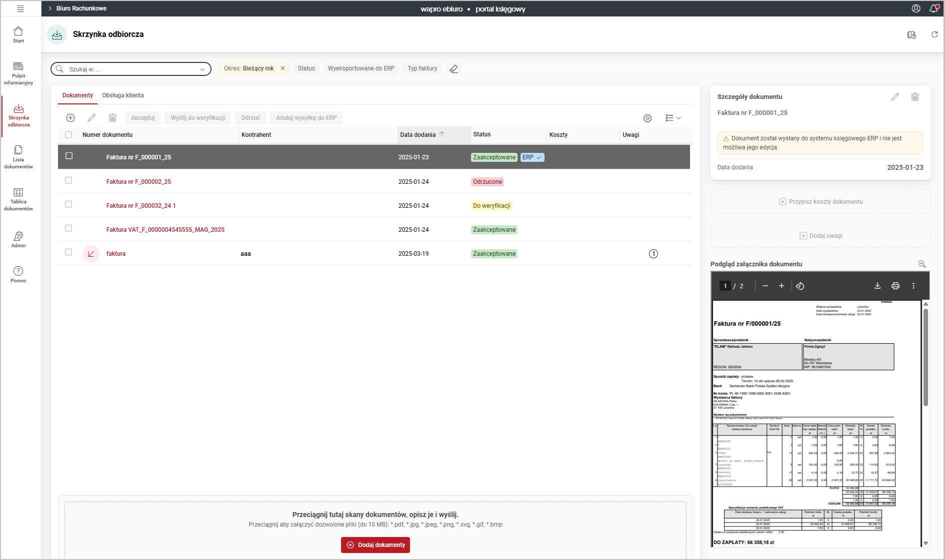Click the PDF page number field
This screenshot has width=945, height=560.
(725, 286)
